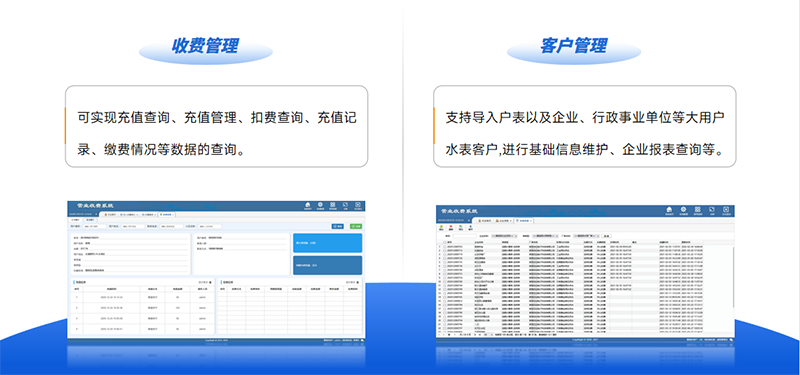Screen dimensions: 800x375
Task: Open the four-square grid icon in the customer screenshot header
Action: (697, 209)
